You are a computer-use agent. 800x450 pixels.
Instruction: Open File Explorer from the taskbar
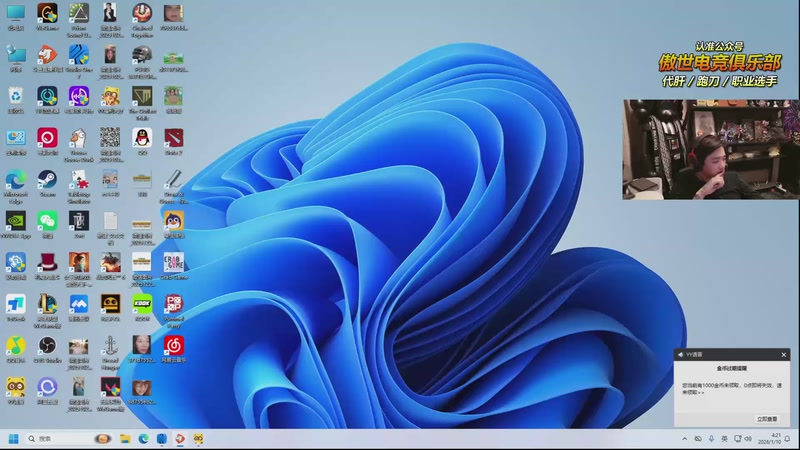click(x=125, y=439)
